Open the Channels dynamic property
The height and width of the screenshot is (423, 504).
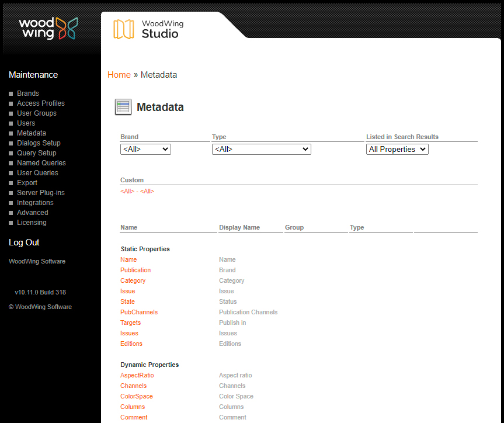[x=133, y=386]
